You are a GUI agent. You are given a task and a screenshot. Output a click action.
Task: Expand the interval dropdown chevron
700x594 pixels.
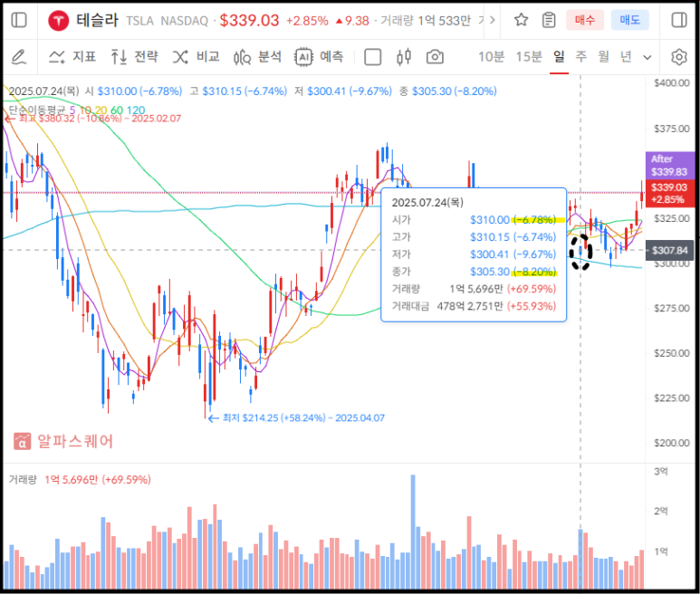click(x=647, y=58)
